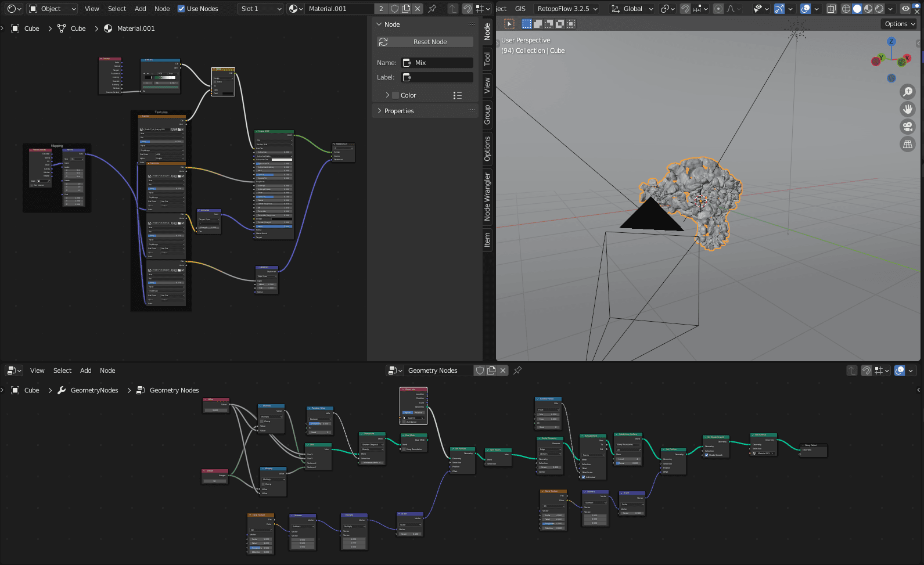Choose extend-selection box select mode
Image resolution: width=924 pixels, height=565 pixels.
pos(538,24)
